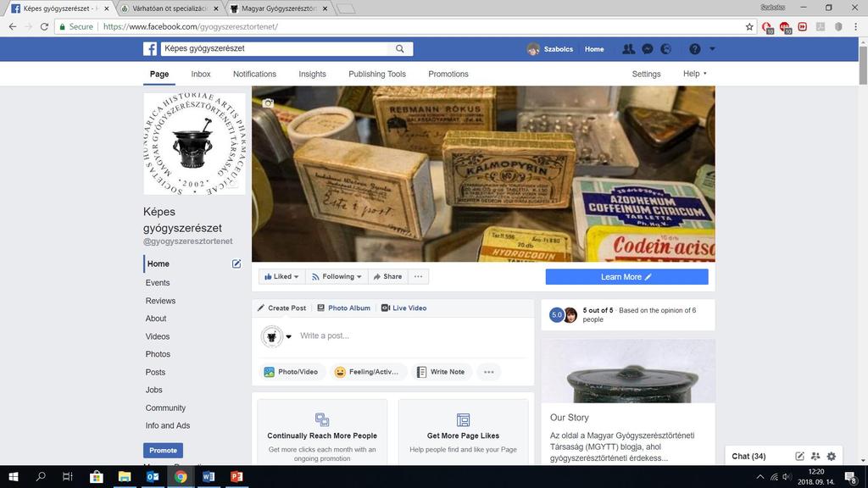Open Info and Ads in sidebar
The image size is (868, 488).
168,425
